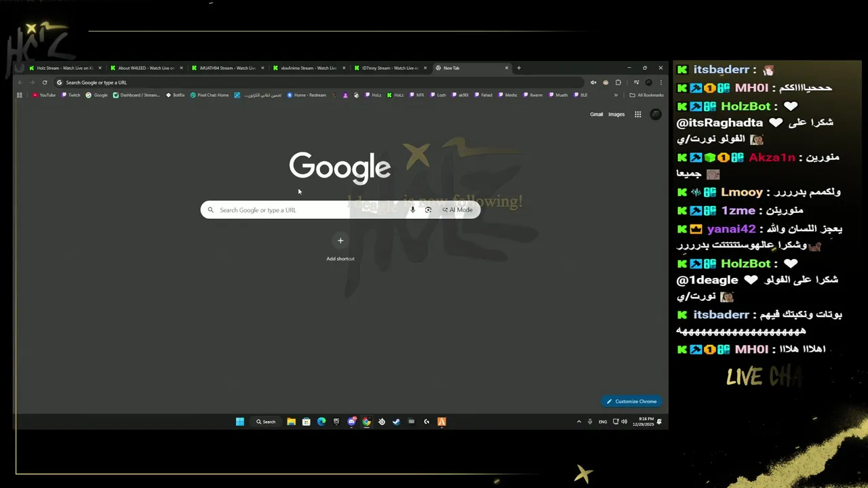Open Microsoft Store from the taskbar
This screenshot has width=868, height=488.
point(306,422)
